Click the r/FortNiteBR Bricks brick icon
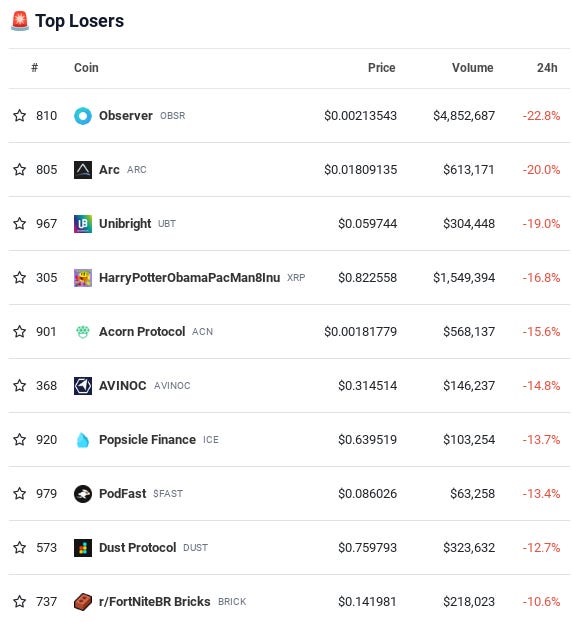 click(x=83, y=601)
